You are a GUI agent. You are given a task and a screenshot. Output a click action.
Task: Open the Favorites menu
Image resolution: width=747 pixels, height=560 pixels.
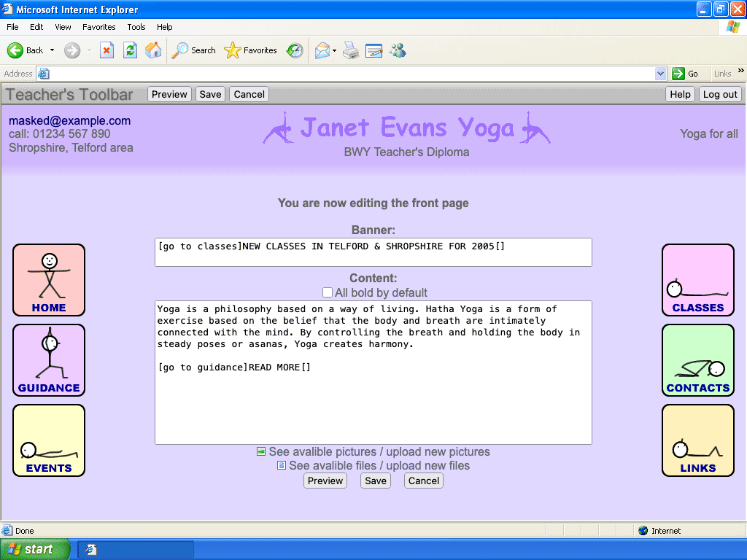99,27
